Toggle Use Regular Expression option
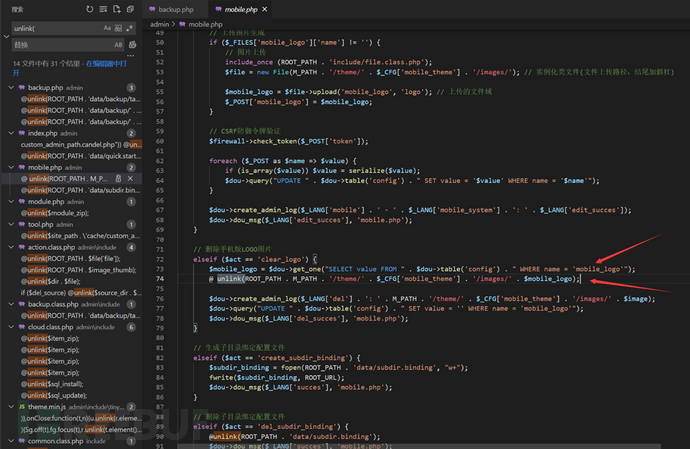Viewport: 690px width, 449px height. (x=128, y=29)
